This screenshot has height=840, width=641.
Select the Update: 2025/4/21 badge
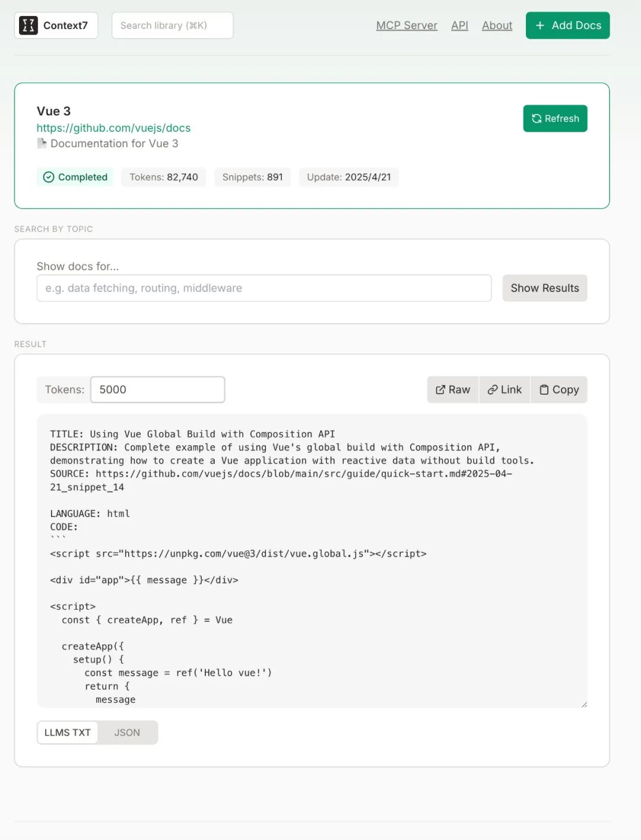click(349, 177)
